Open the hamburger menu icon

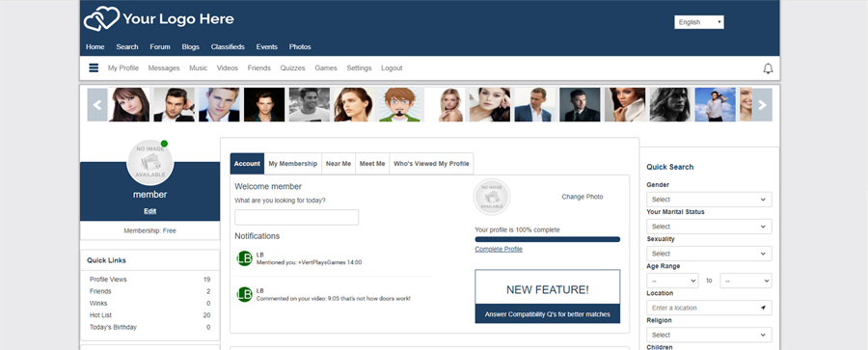94,68
